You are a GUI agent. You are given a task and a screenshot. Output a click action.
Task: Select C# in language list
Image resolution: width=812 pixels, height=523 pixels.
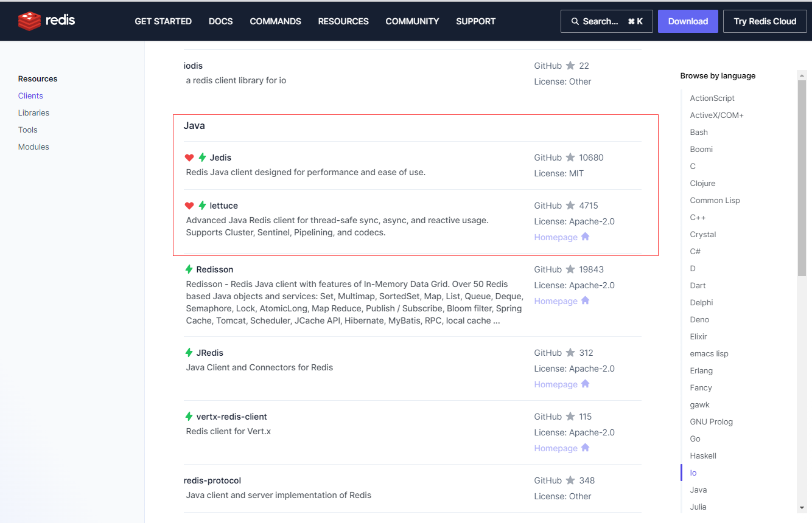(695, 251)
